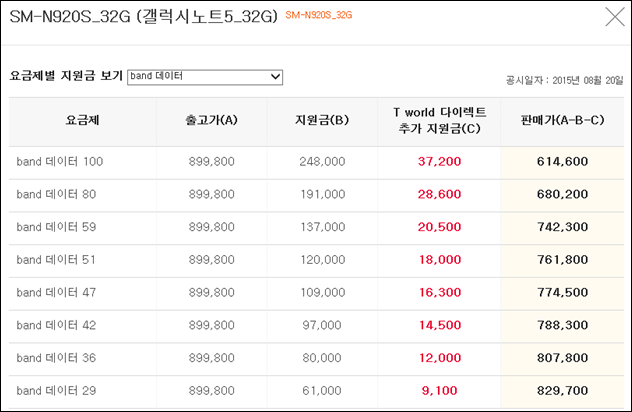Click the red 37,200 additional subsidy value
Viewport: 632px width, 412px height.
(x=439, y=162)
